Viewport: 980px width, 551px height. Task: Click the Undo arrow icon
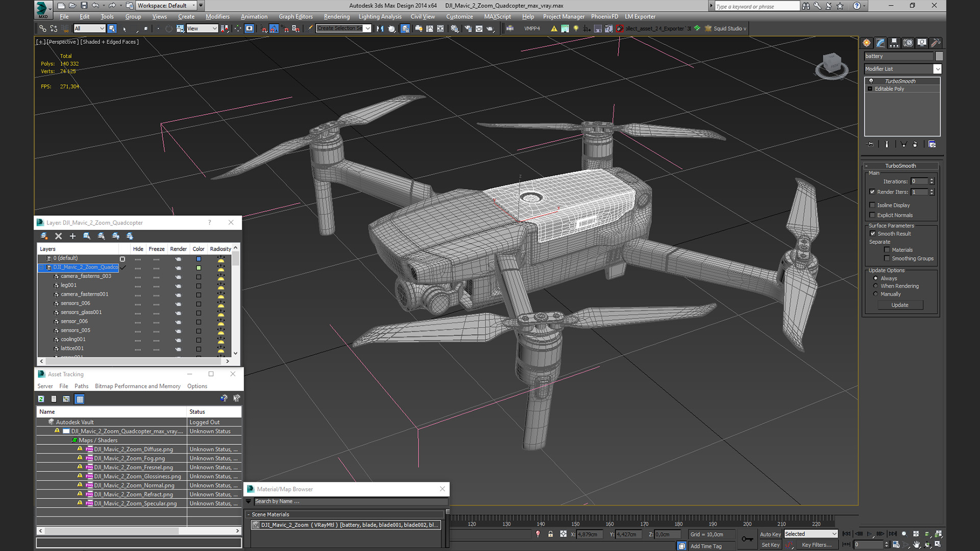pos(95,6)
